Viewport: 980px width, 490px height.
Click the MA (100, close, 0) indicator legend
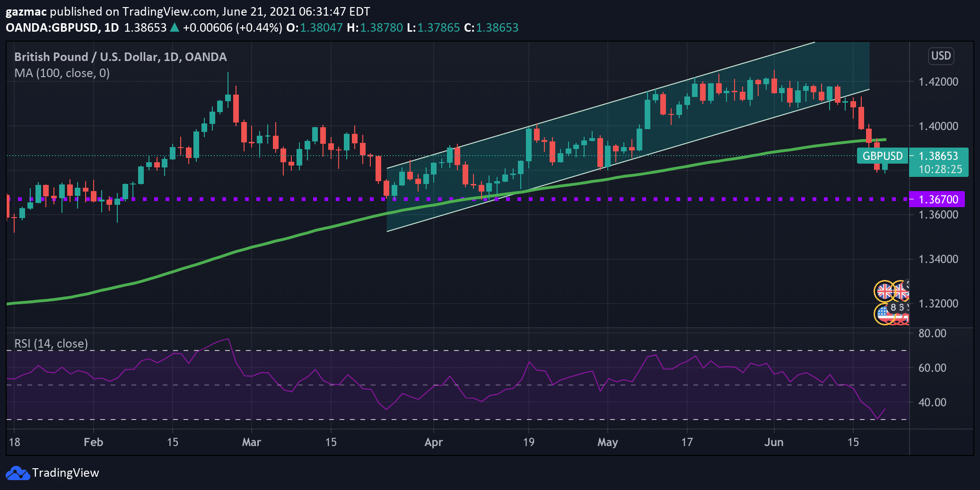(x=62, y=73)
